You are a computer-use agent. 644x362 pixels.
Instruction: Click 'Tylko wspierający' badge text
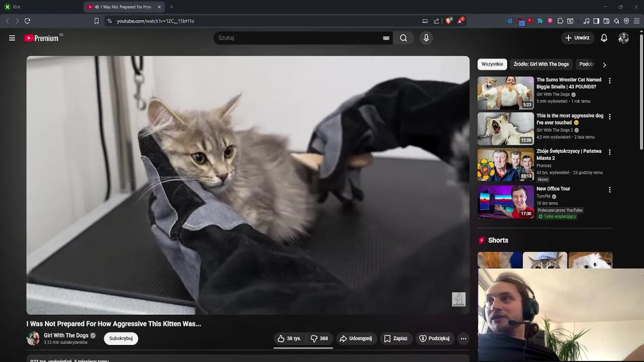(559, 217)
